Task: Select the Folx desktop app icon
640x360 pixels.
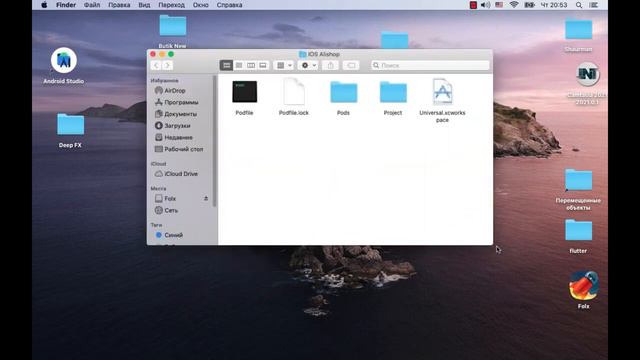Action: 584,285
